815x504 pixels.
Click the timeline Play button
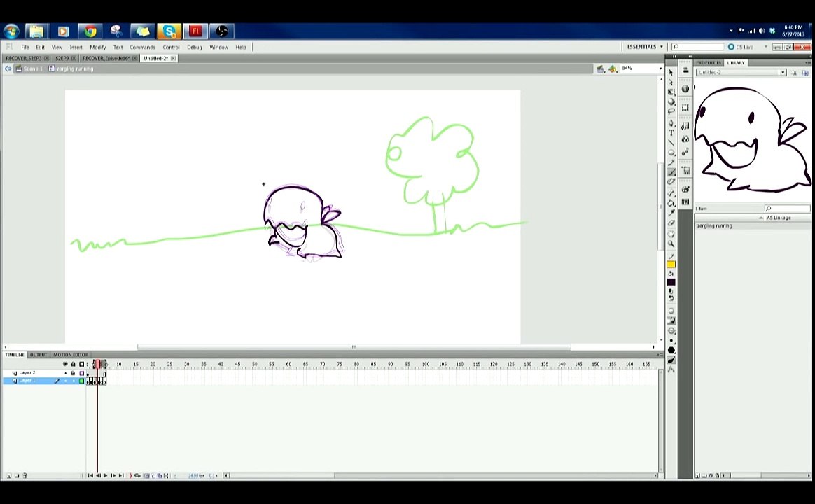pyautogui.click(x=106, y=475)
